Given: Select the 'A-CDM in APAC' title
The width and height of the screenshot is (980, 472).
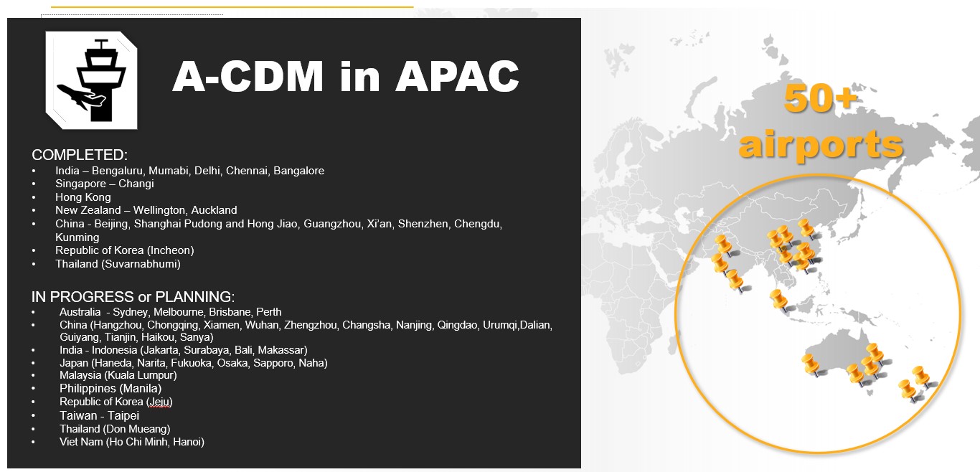Looking at the screenshot, I should click(345, 77).
